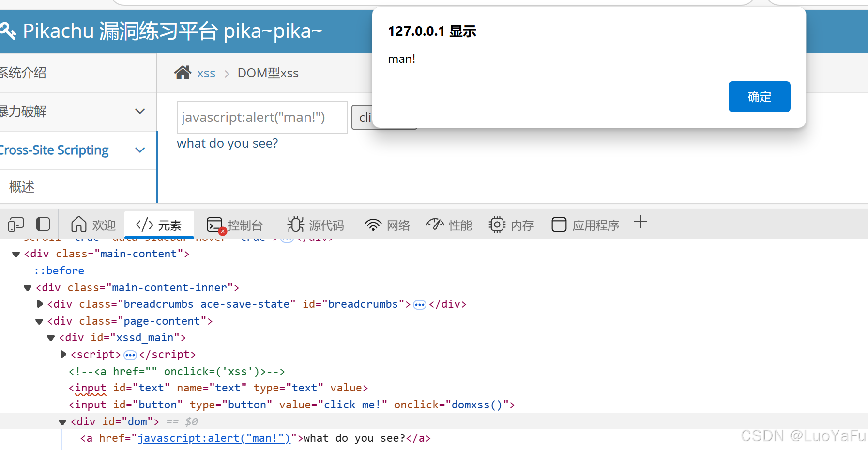Switch to the 应用程序 DevTools tab
This screenshot has width=868, height=450.
click(585, 225)
